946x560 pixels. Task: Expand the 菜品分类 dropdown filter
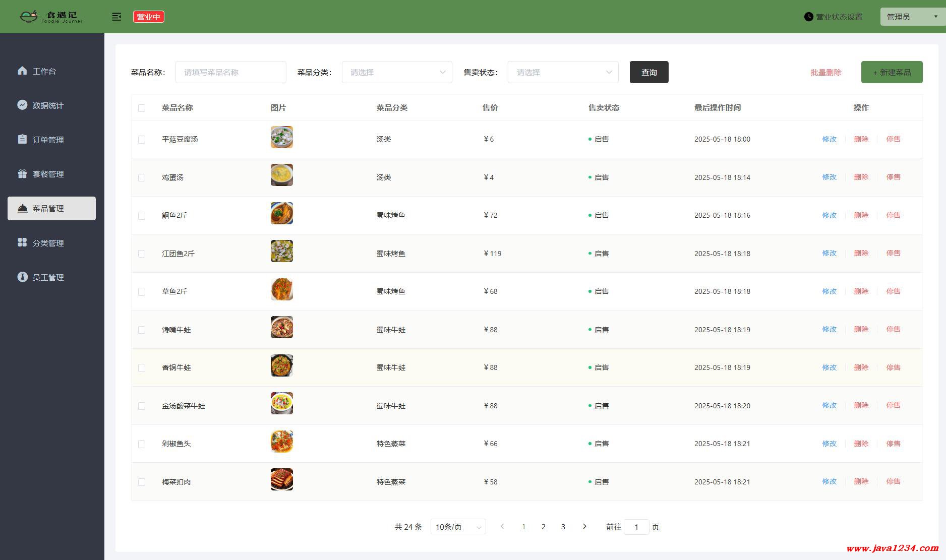[397, 72]
